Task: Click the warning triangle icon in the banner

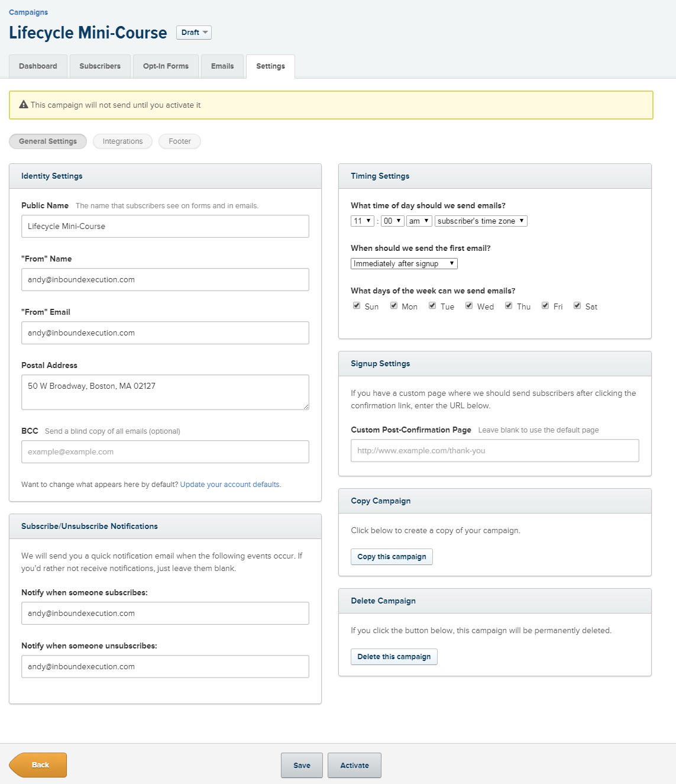Action: 24,105
